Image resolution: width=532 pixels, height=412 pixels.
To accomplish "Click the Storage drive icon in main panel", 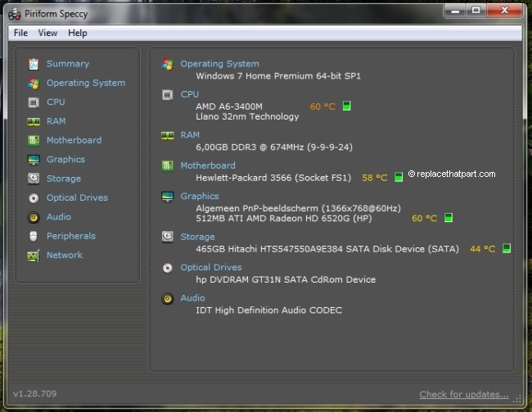I will 167,237.
